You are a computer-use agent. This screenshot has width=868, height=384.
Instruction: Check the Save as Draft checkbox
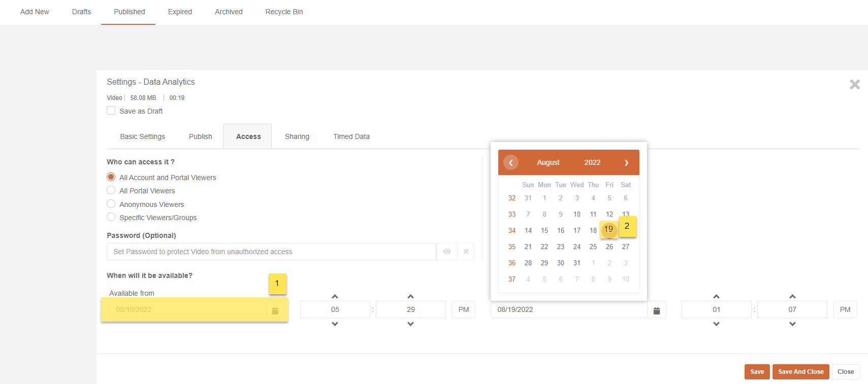[111, 111]
